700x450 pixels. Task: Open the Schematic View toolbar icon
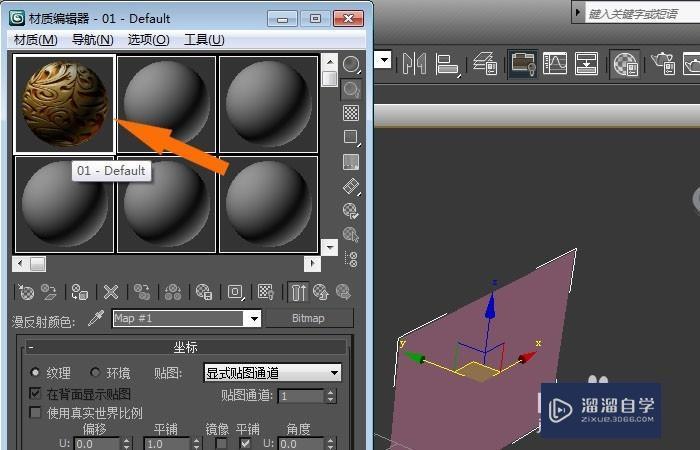click(586, 63)
